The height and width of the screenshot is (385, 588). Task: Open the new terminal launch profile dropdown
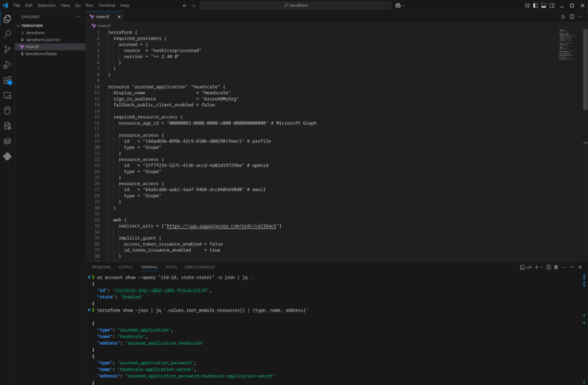tap(541, 267)
